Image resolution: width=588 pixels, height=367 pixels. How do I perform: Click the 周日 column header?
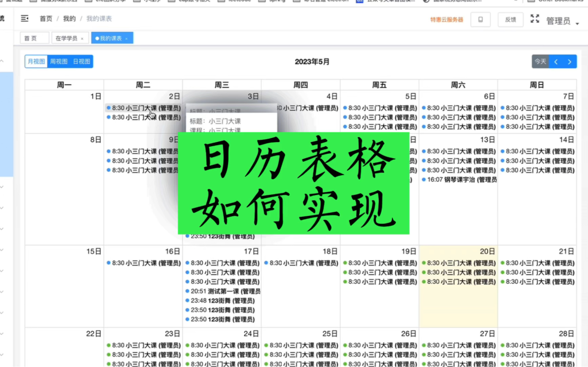click(537, 85)
